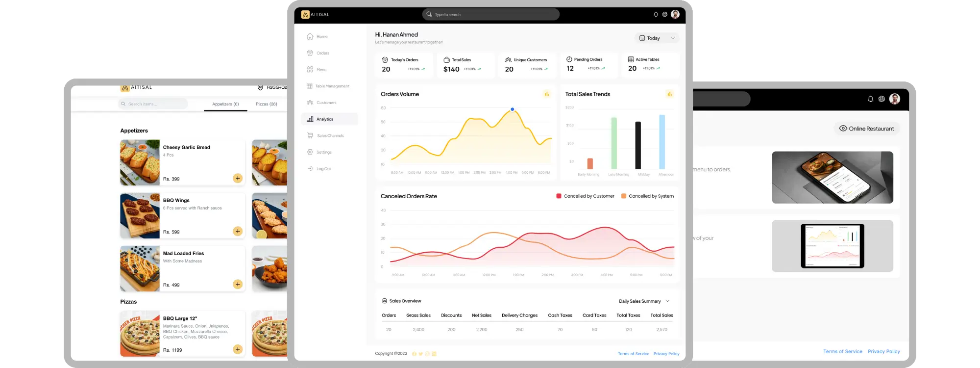Click the notification bell in center dashboard header
Screen dimensions: 980x368
(656, 15)
